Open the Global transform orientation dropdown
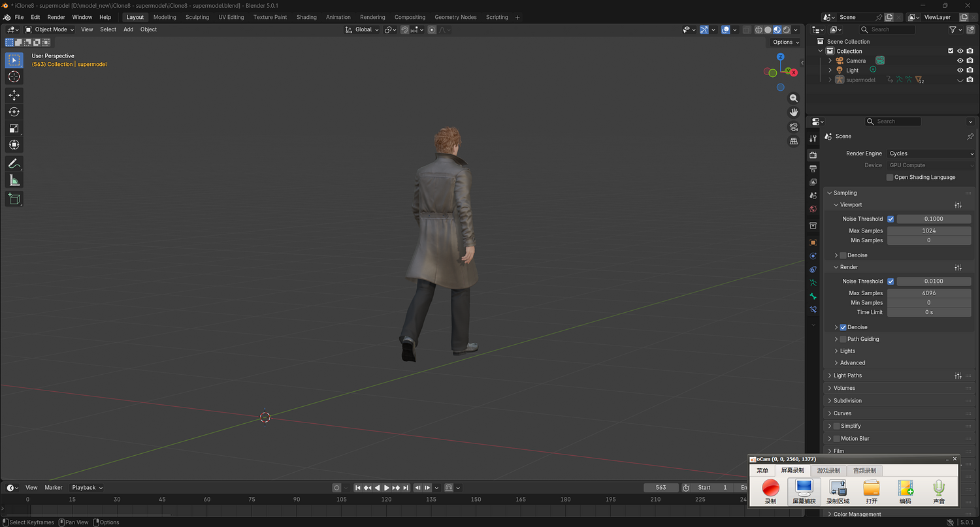 [361, 29]
